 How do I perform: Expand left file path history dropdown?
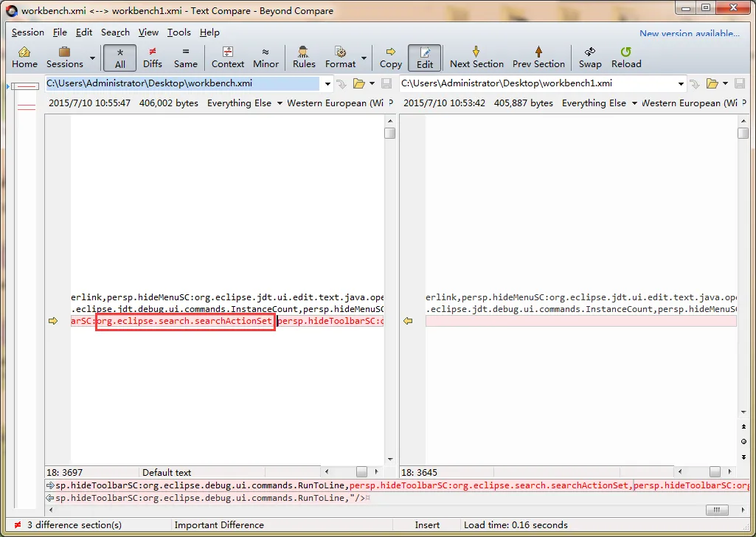tap(327, 84)
